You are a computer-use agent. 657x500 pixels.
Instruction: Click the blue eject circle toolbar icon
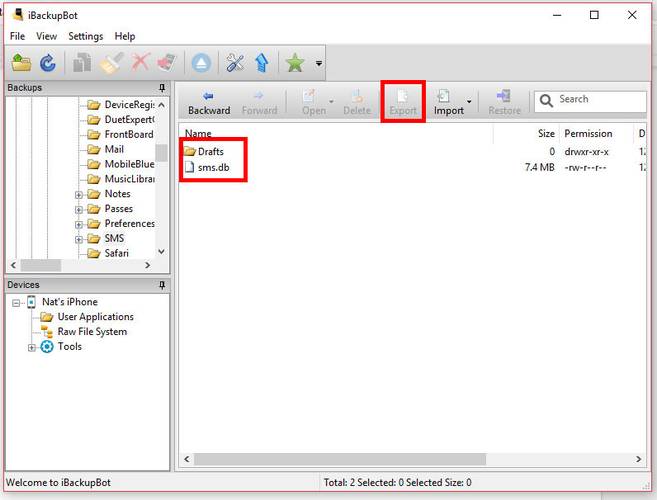[201, 63]
